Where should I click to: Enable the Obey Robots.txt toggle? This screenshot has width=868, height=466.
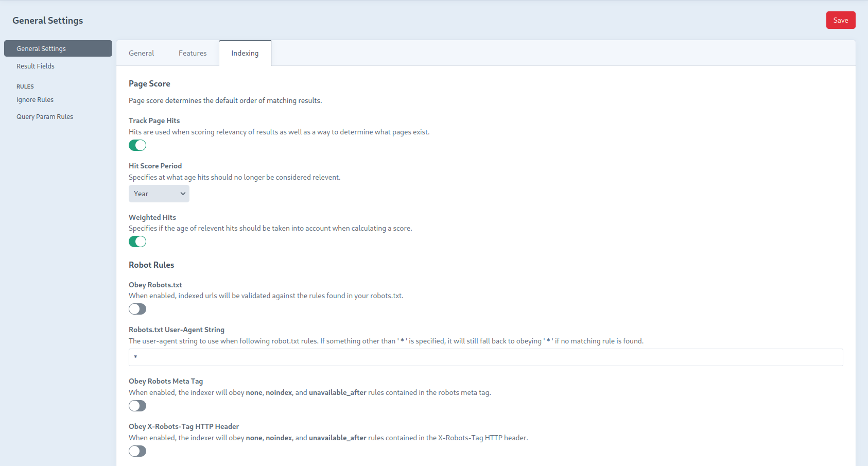tap(137, 309)
